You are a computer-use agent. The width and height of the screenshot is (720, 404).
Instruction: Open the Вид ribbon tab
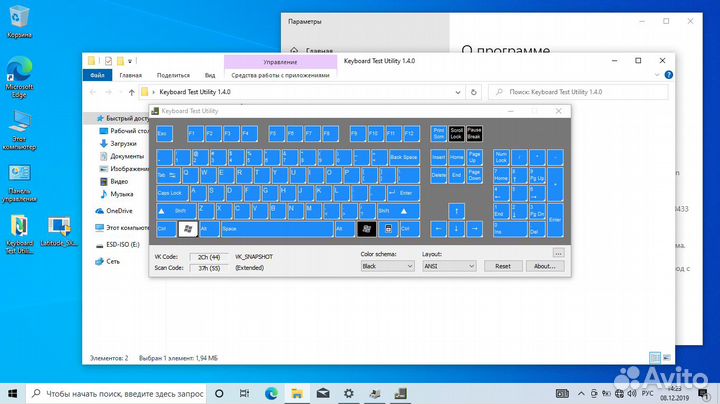coord(210,75)
